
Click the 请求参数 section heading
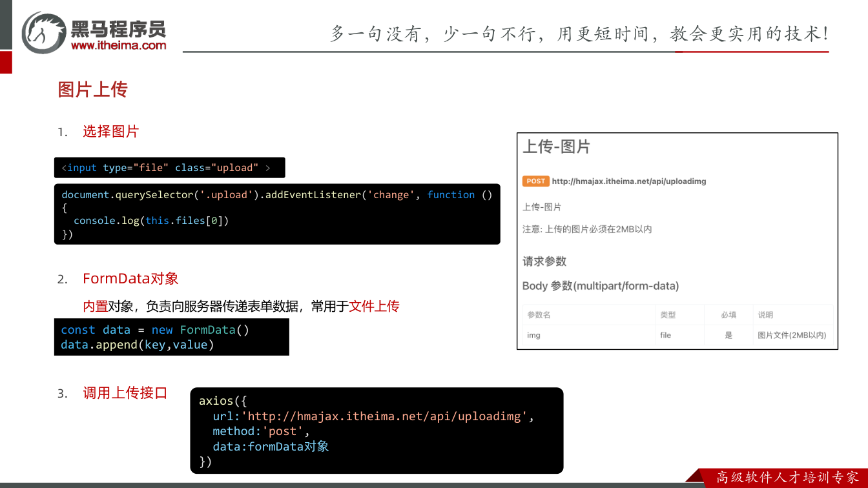[x=544, y=261]
